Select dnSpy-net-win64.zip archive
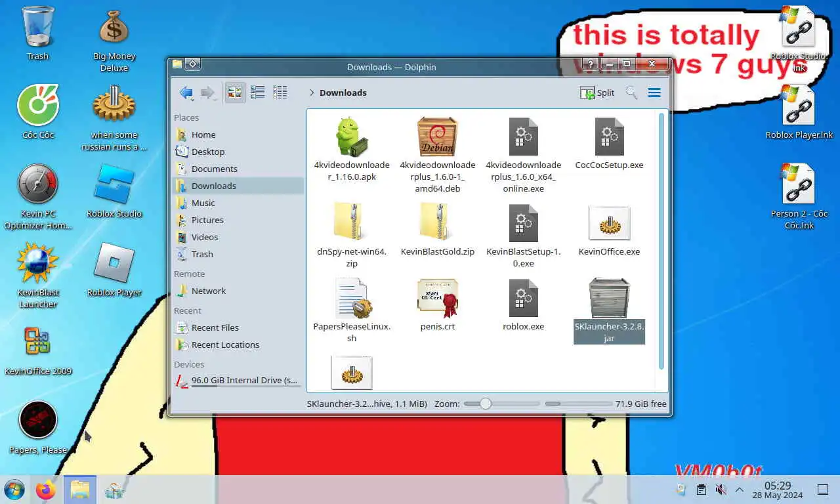The height and width of the screenshot is (504, 840). point(352,236)
